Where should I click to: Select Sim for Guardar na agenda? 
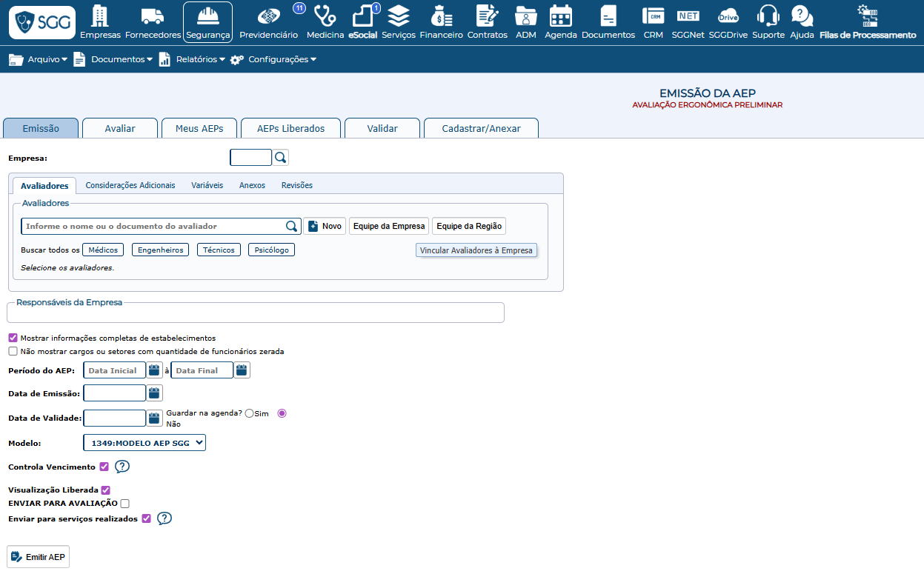(x=249, y=413)
